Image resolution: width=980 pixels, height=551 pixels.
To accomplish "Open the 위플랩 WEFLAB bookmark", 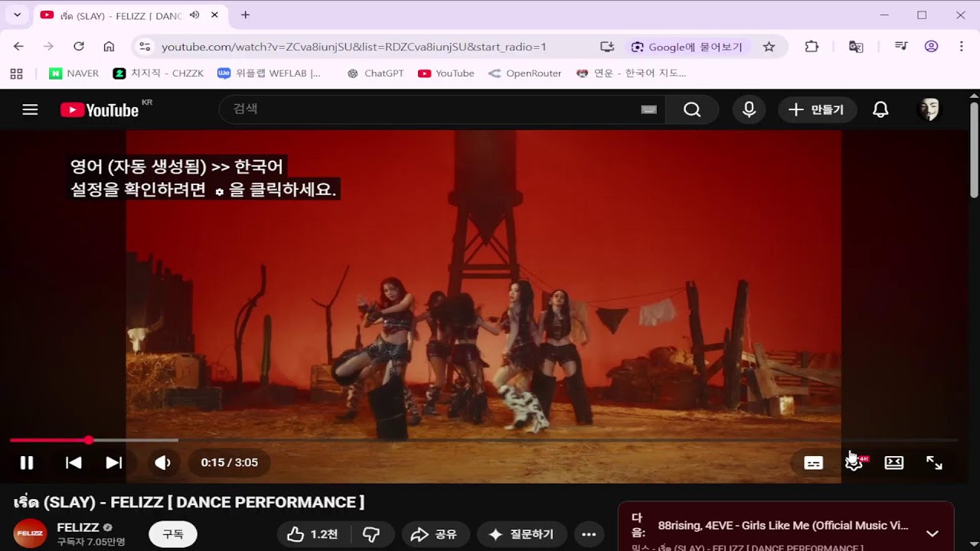I will (x=269, y=73).
